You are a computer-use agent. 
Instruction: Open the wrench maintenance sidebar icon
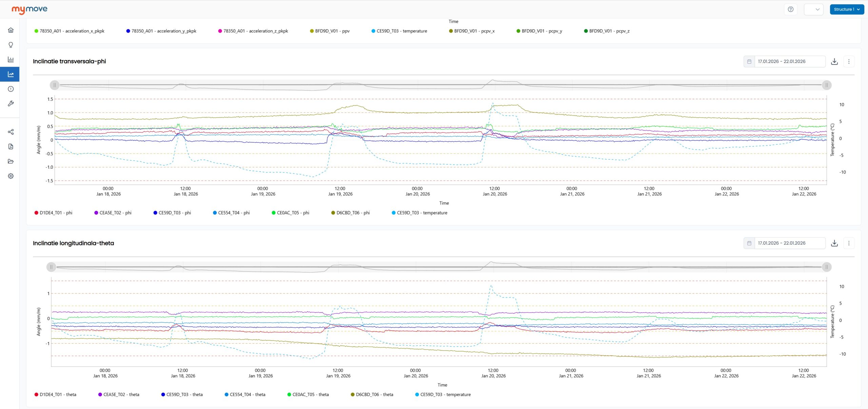pos(11,104)
